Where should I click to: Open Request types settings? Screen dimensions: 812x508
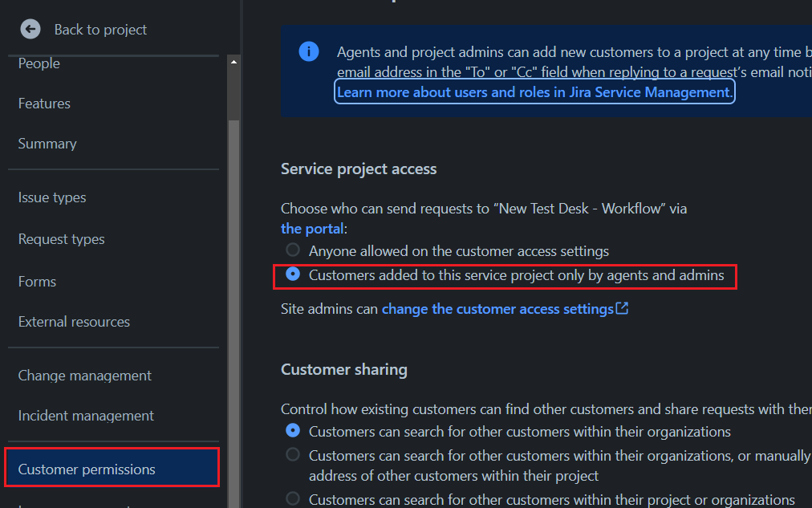pos(61,238)
